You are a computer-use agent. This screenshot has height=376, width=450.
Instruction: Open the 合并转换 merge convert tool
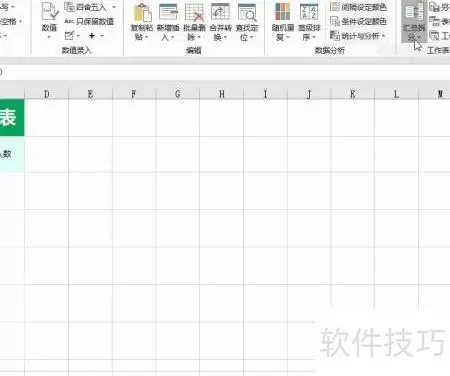(220, 22)
